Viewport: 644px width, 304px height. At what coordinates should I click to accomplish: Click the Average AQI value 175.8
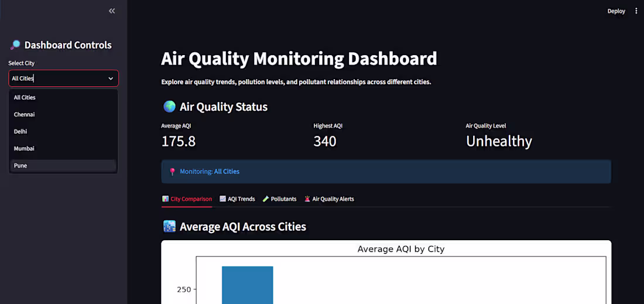click(x=178, y=141)
